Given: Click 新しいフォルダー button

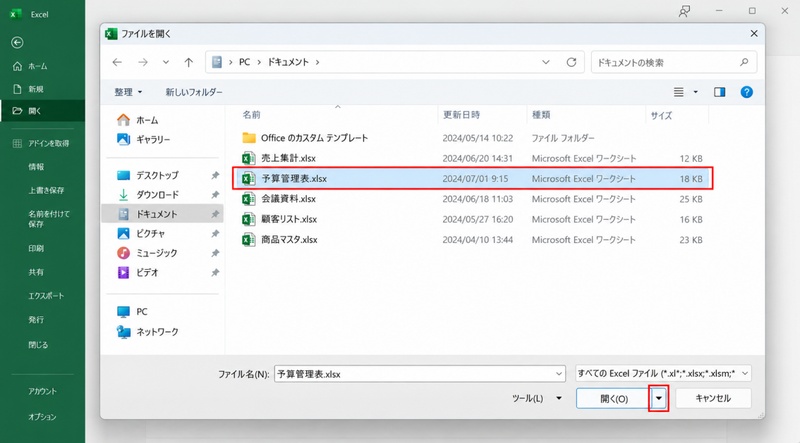Looking at the screenshot, I should click(x=194, y=92).
